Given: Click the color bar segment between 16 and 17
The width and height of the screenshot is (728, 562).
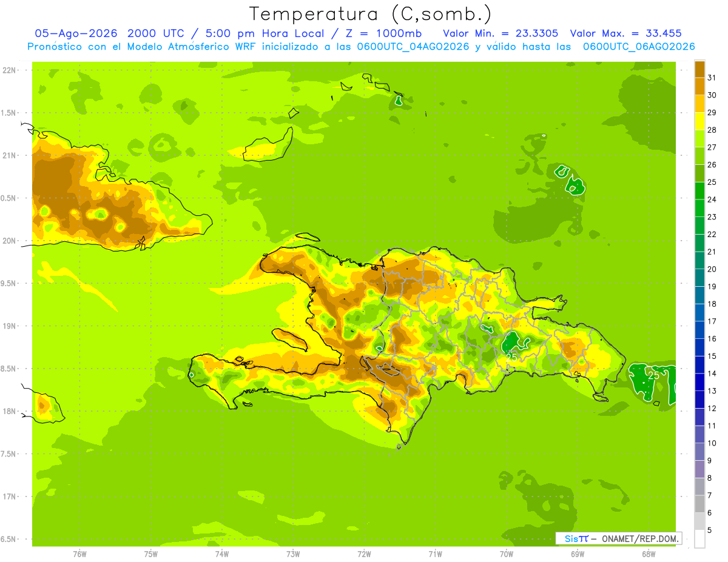Looking at the screenshot, I should coord(699,330).
